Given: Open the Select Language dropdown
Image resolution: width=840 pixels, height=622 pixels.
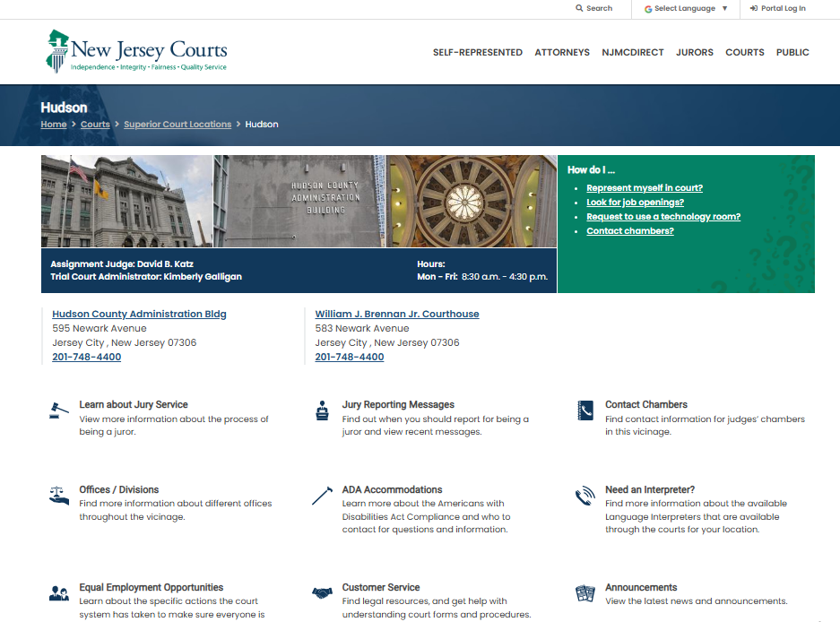Looking at the screenshot, I should click(x=686, y=9).
